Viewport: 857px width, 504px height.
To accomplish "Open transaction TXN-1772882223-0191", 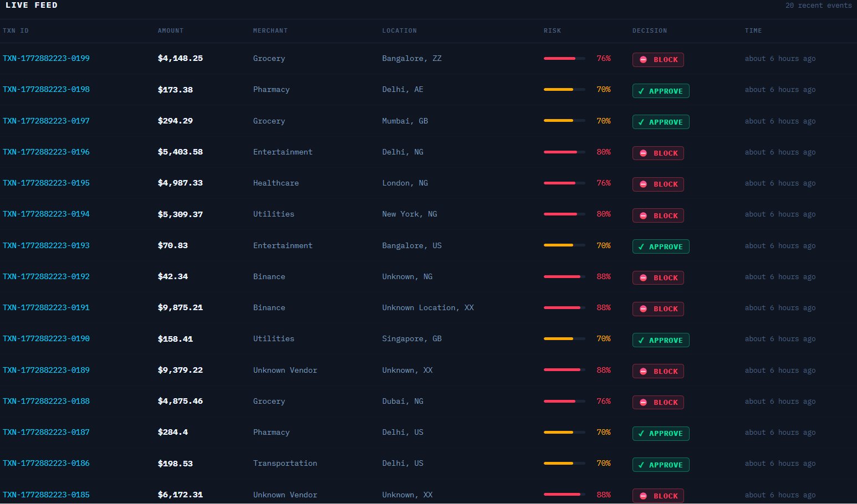I will 46,307.
